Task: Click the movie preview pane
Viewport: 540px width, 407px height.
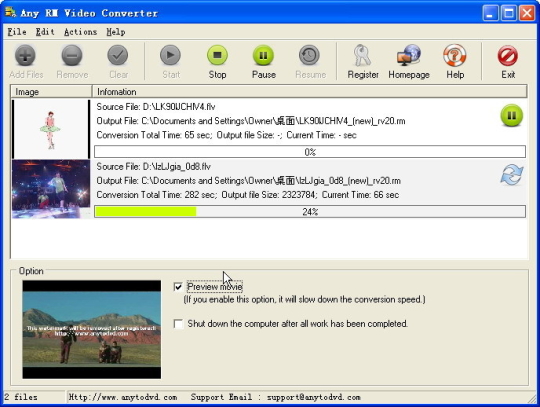Action: click(92, 330)
